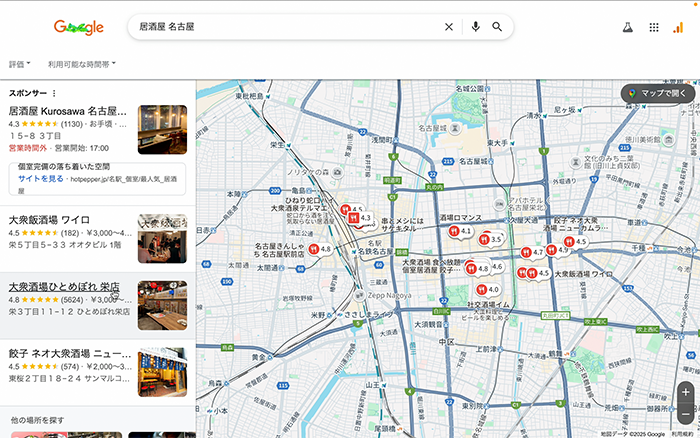
Task: Click the address 栄５丁目５−３３ オオタビル 1階
Action: (x=65, y=245)
